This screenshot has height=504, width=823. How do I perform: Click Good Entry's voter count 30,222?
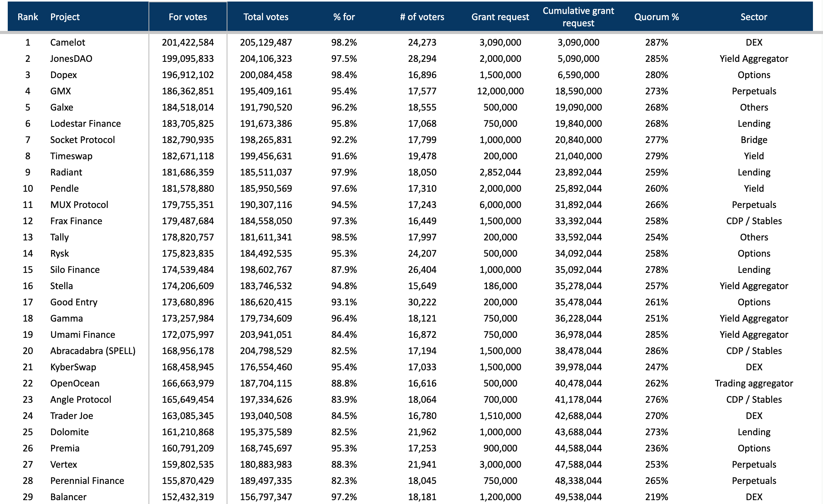tap(422, 302)
